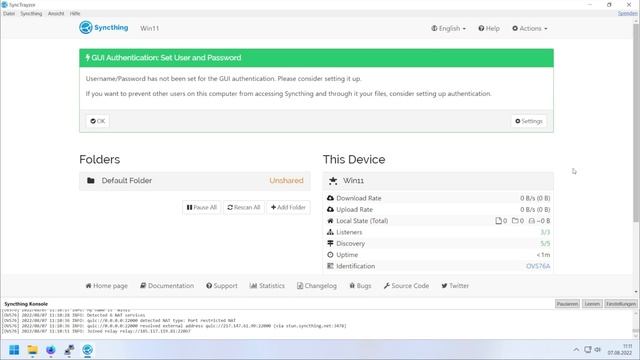Click the Unshared status label
Viewport: 640px width, 360px height.
tap(286, 180)
